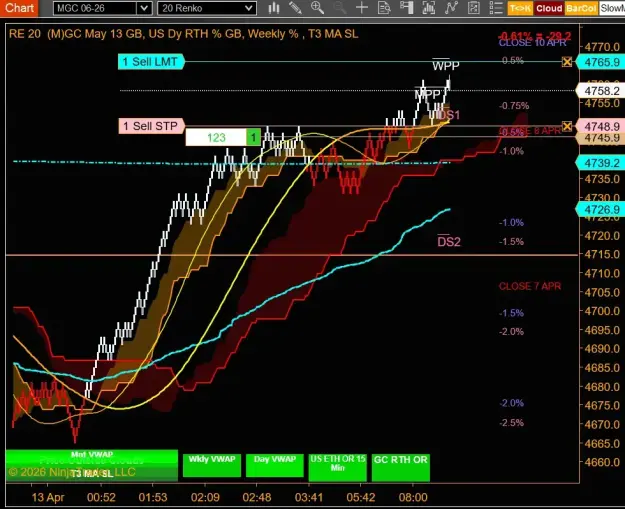This screenshot has height=509, width=625.
Task: Select the 1 Sell LMT order label
Action: (150, 62)
